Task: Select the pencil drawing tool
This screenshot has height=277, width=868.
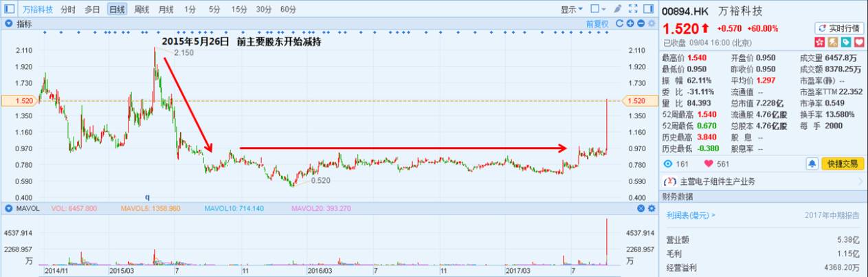Action: click(617, 9)
